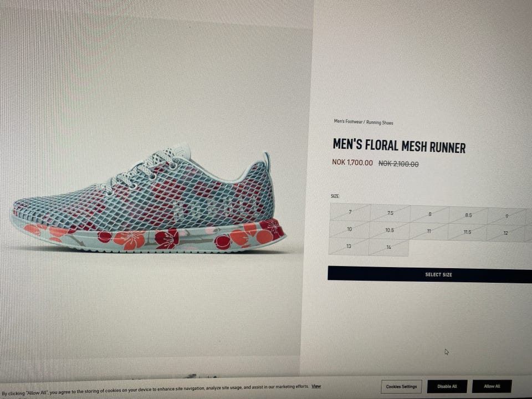The image size is (532, 399).
Task: Pick size 10.5 from grid
Action: tap(390, 231)
